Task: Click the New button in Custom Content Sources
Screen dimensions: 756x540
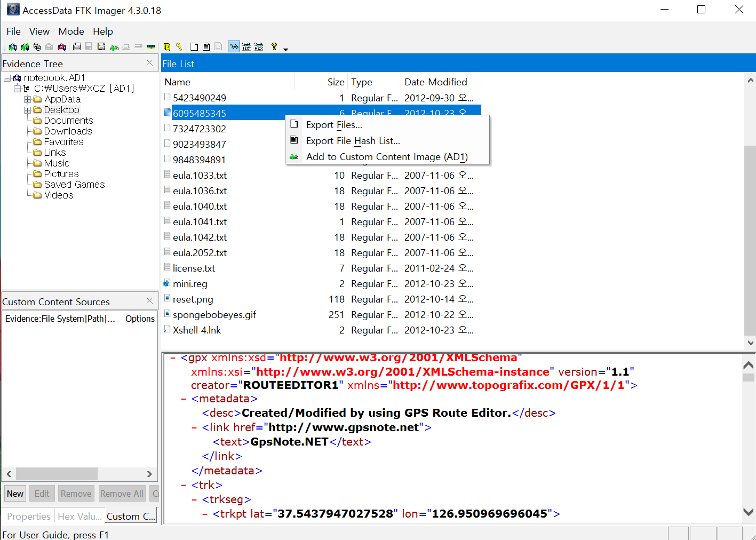Action: pos(15,494)
